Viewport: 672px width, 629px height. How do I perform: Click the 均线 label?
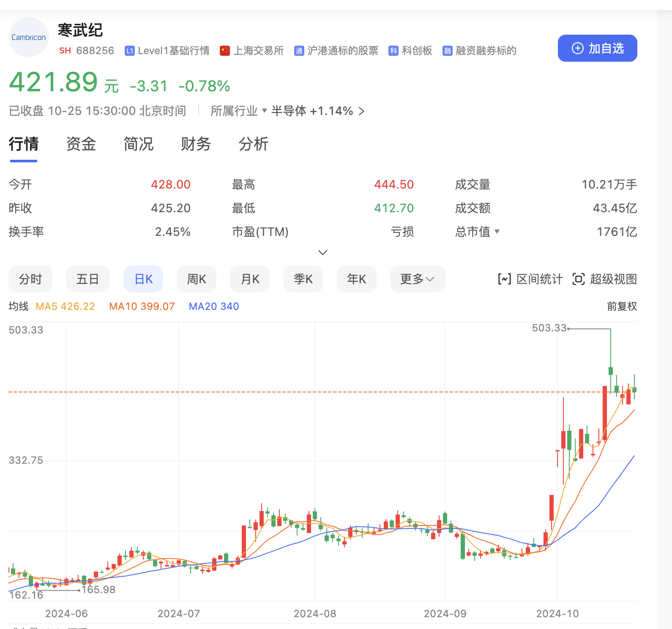[19, 306]
